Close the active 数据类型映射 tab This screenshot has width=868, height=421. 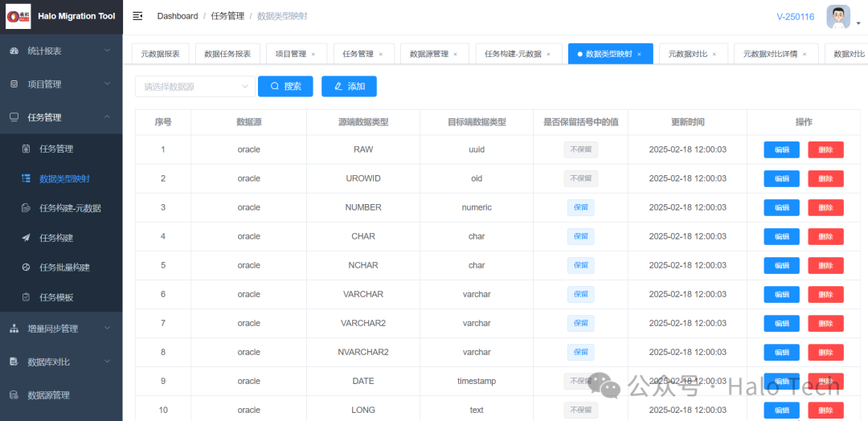point(640,54)
